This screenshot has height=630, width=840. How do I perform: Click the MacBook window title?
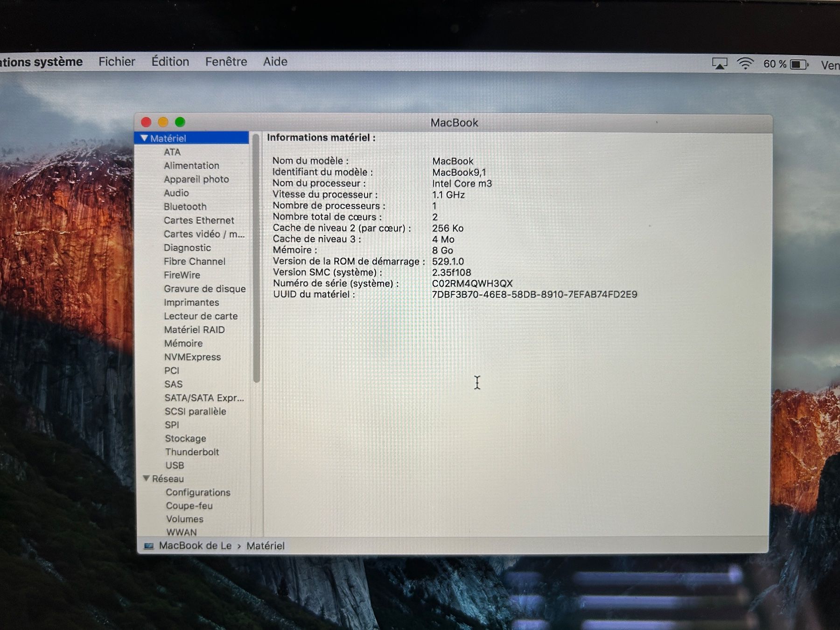(x=455, y=123)
